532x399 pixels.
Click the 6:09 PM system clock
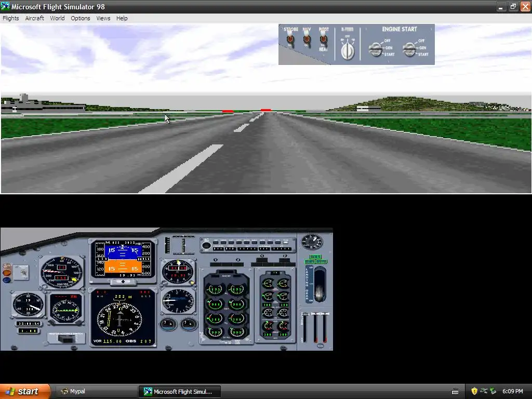pyautogui.click(x=513, y=392)
